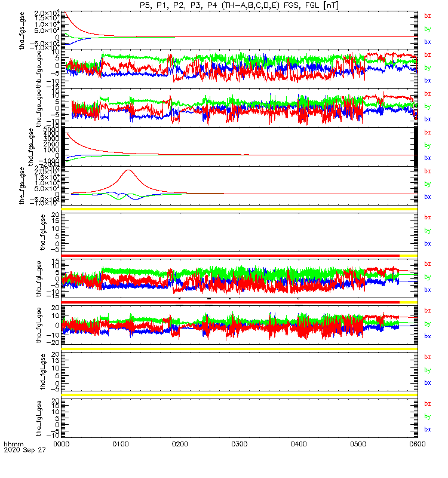
Task: Click the blue "bx" legend of thc_fgl_gse panel
Action: [428, 336]
